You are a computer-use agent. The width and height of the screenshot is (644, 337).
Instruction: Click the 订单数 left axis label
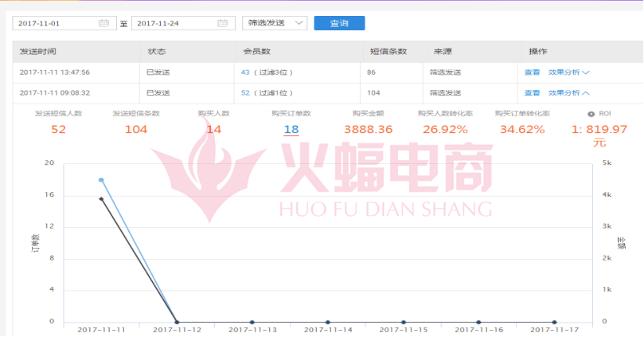coord(36,243)
